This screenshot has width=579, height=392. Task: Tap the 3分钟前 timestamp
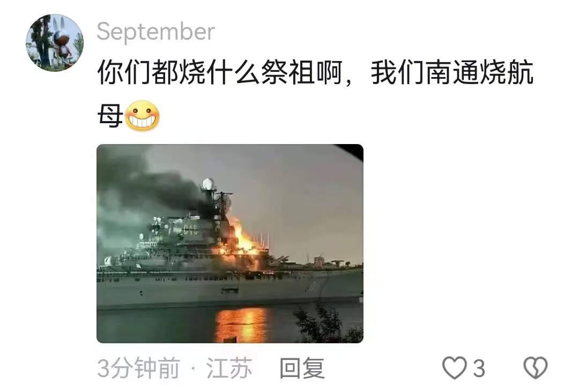[x=138, y=368]
